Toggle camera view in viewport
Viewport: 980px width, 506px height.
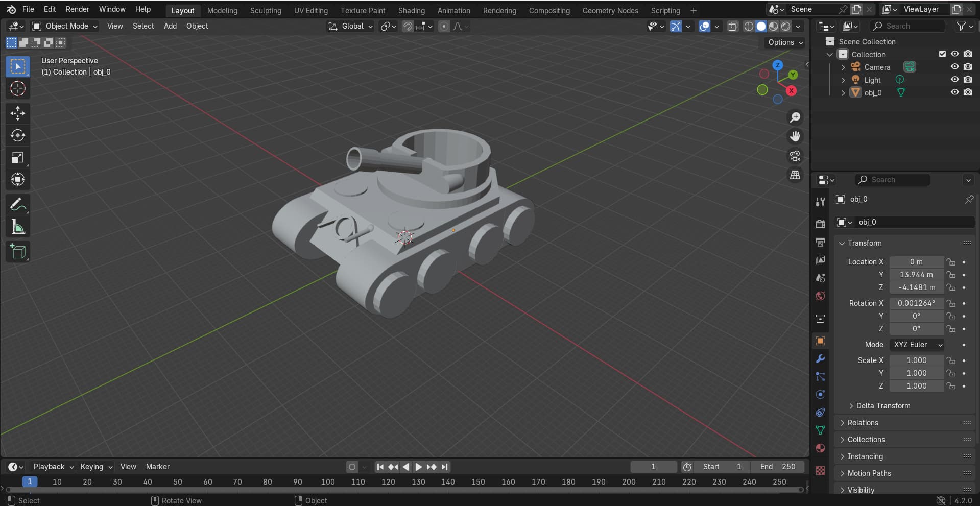click(x=795, y=156)
